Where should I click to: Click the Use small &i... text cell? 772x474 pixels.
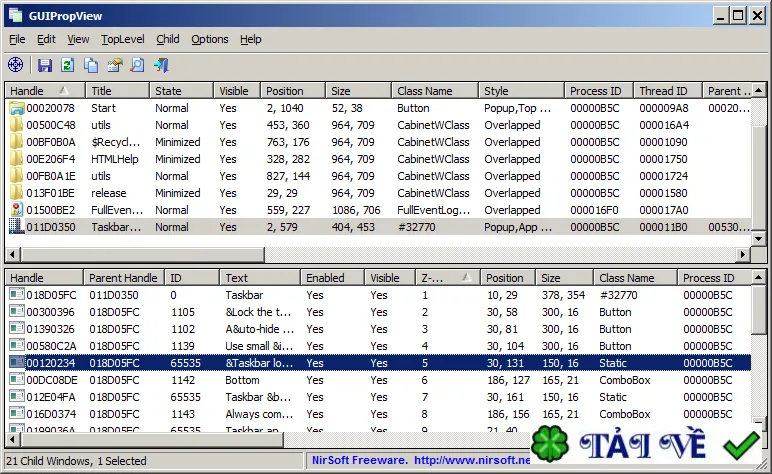point(259,346)
